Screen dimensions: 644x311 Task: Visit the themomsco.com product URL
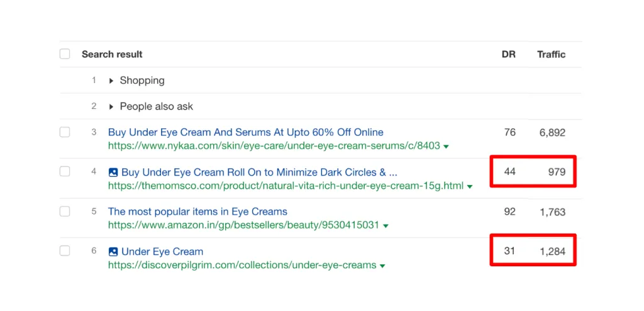tap(286, 186)
